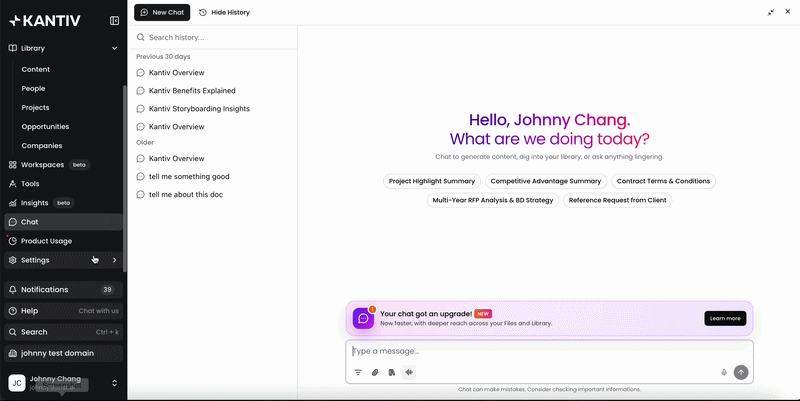Attach a file with the paperclip icon
Screen dimensions: 800x401
375,372
